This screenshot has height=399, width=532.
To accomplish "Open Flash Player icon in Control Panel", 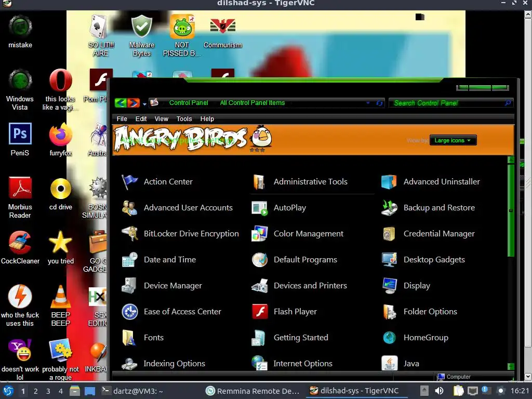I will click(260, 312).
